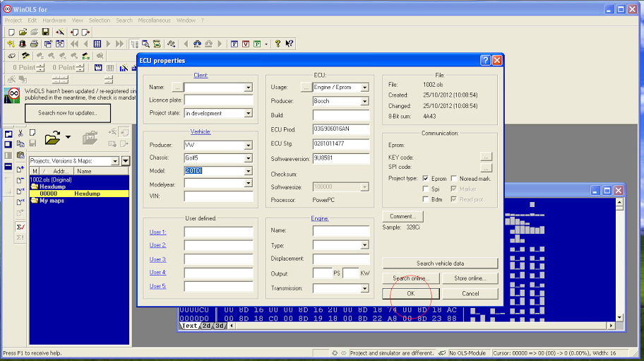Screen dimensions: 644x361
Task: Switch to the 2d tab in hexdump window
Action: 206,326
